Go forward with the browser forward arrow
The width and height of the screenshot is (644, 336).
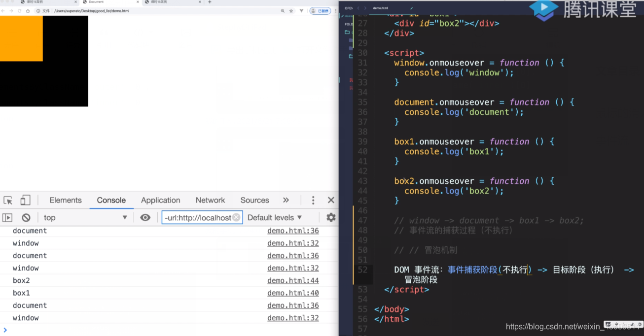[x=11, y=11]
